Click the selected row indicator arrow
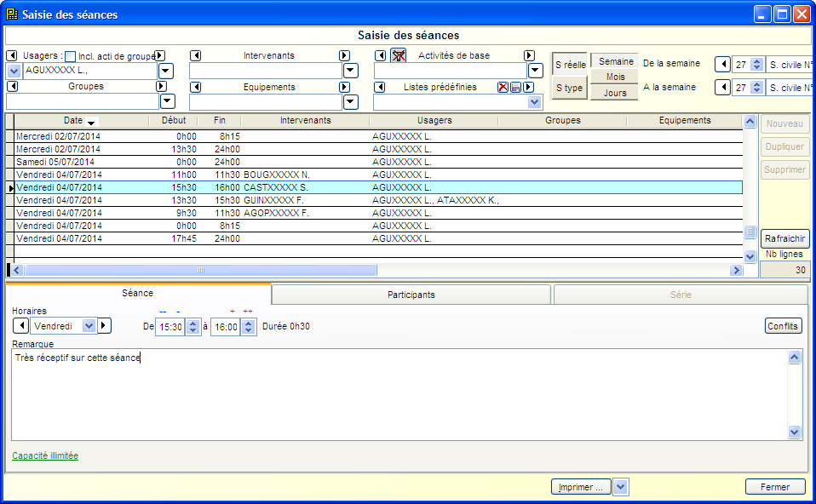816x504 pixels. click(x=10, y=188)
